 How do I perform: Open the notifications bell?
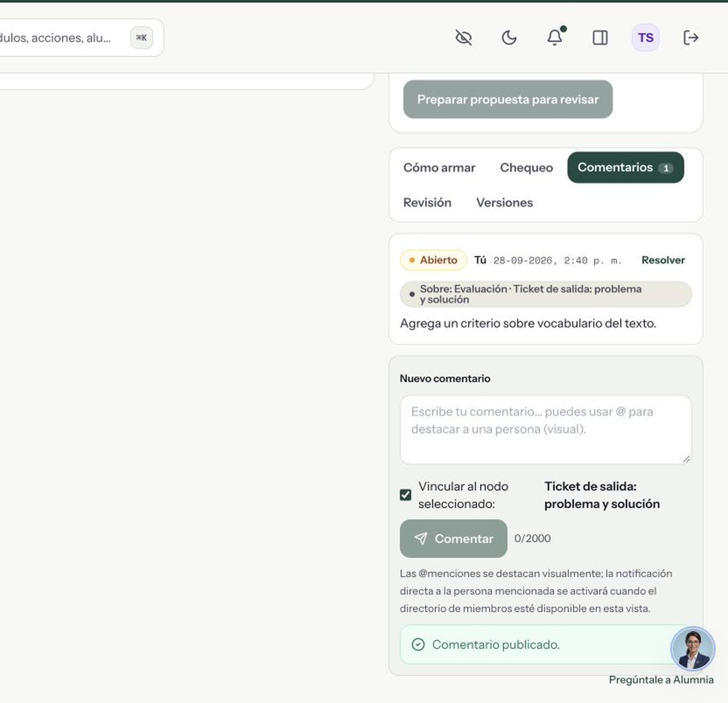(x=555, y=38)
